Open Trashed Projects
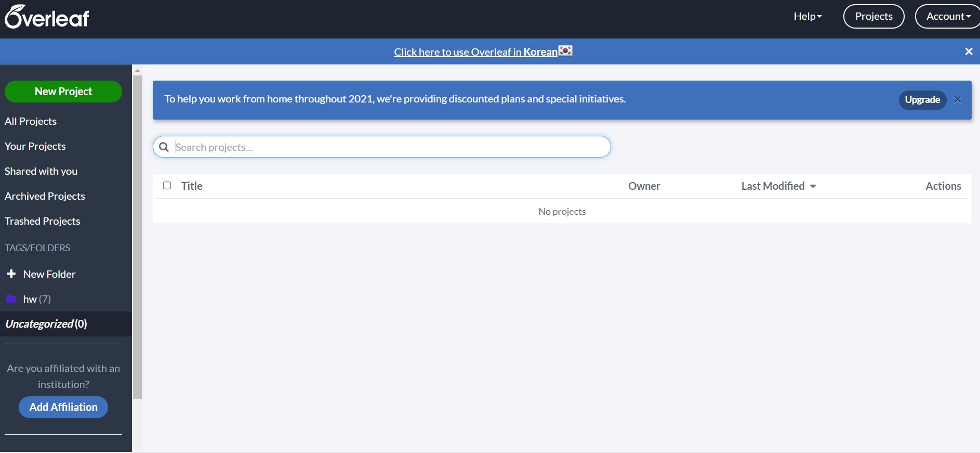 tap(43, 221)
